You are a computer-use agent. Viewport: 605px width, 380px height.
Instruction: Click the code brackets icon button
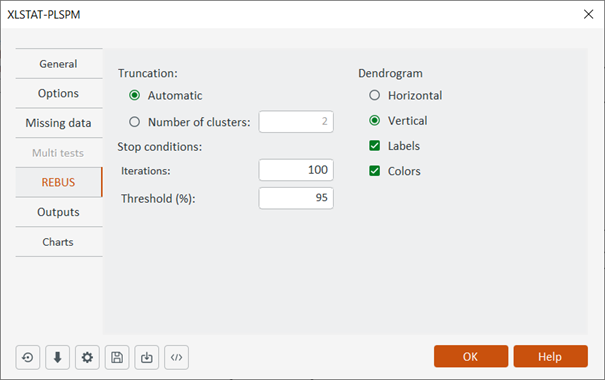point(176,357)
